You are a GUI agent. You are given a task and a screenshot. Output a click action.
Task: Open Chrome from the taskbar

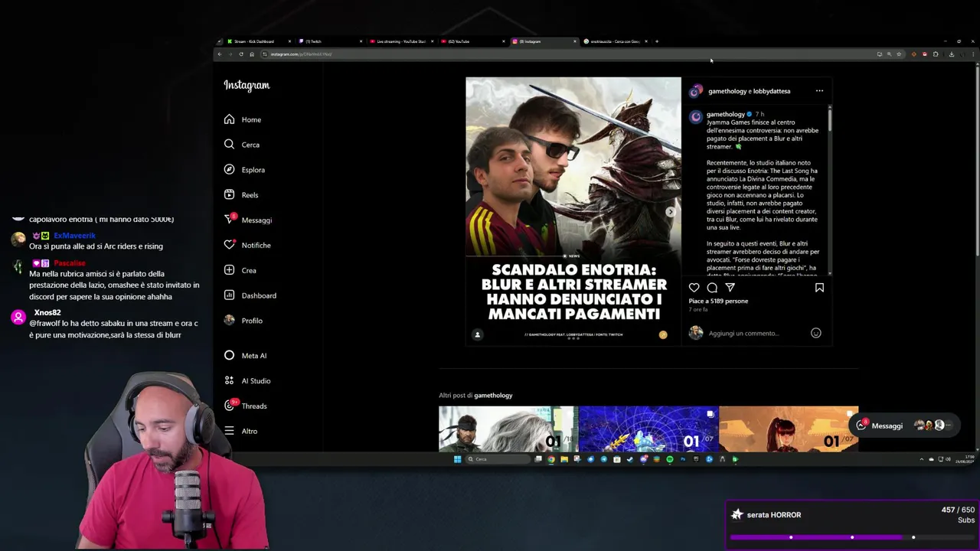551,459
